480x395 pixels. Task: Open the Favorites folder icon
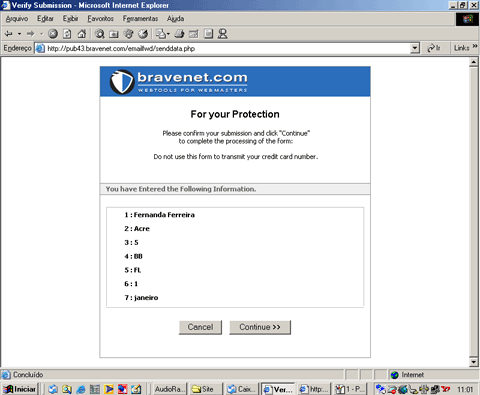114,34
